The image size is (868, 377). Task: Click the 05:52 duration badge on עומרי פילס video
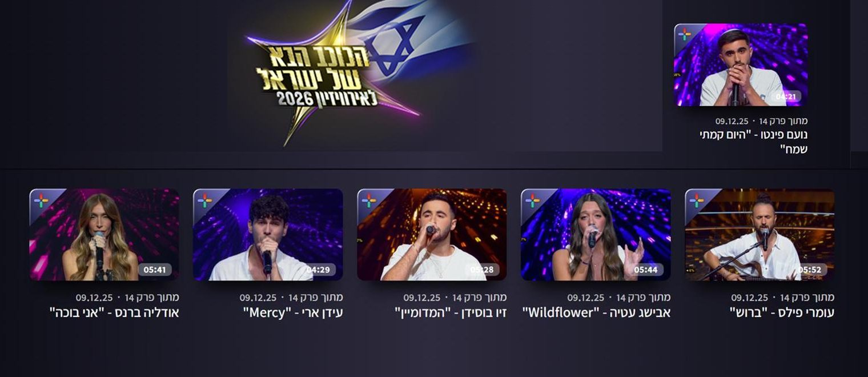810,270
